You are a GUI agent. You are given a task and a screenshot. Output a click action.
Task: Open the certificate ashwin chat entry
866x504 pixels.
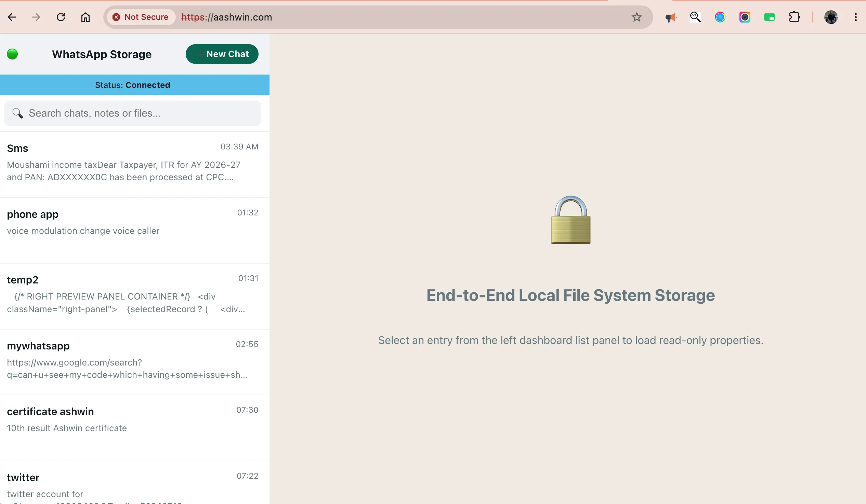pos(135,428)
